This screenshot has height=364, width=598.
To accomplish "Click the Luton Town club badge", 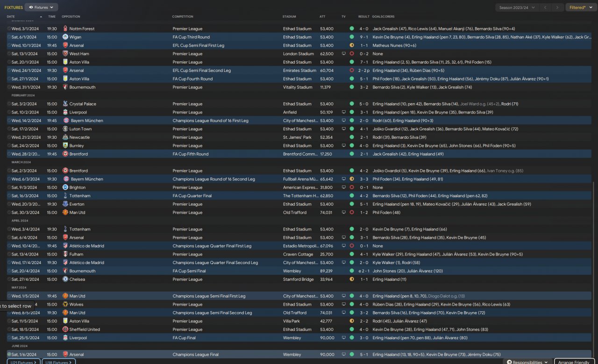I will click(x=65, y=129).
